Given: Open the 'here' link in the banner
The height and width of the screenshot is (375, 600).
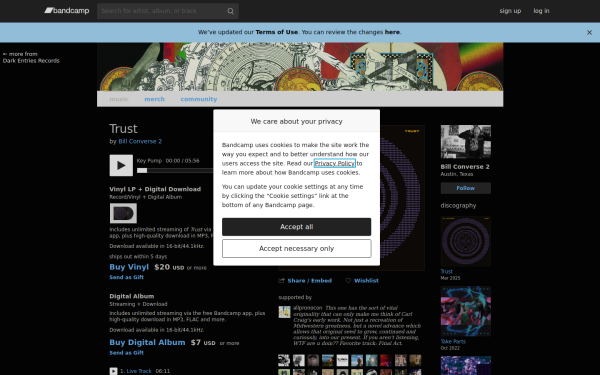Looking at the screenshot, I should [x=392, y=32].
